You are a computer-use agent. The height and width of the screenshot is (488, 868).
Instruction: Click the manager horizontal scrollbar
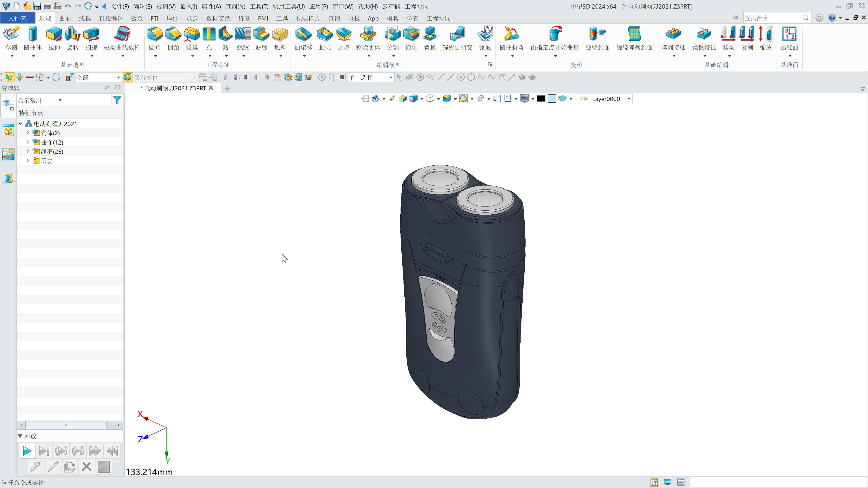[66, 425]
